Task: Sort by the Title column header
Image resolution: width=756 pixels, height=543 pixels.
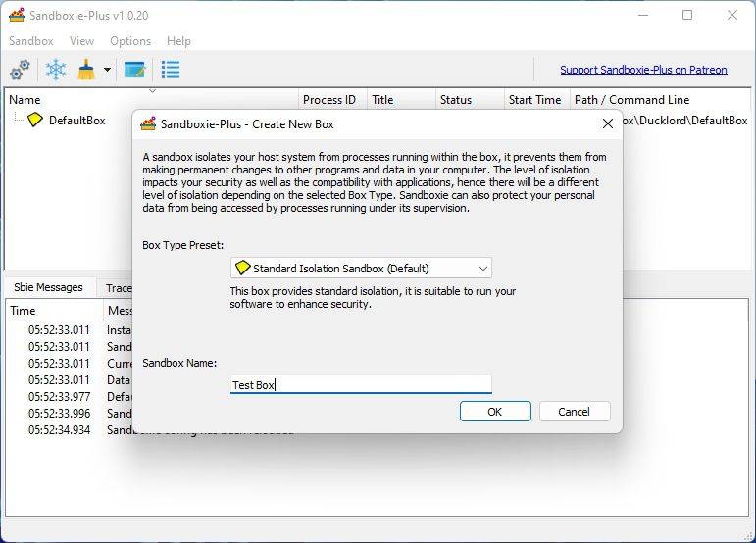Action: pos(401,99)
